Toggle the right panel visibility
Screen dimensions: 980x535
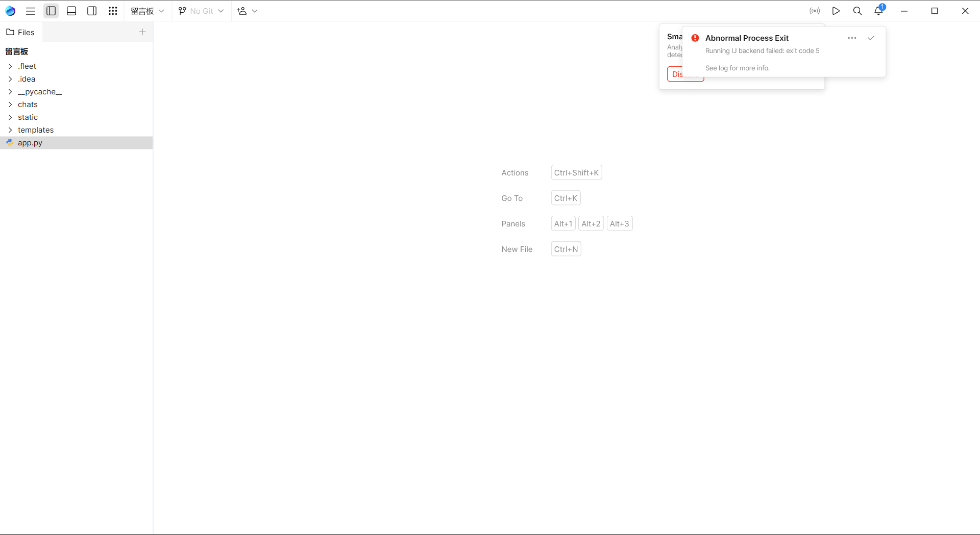click(x=92, y=11)
